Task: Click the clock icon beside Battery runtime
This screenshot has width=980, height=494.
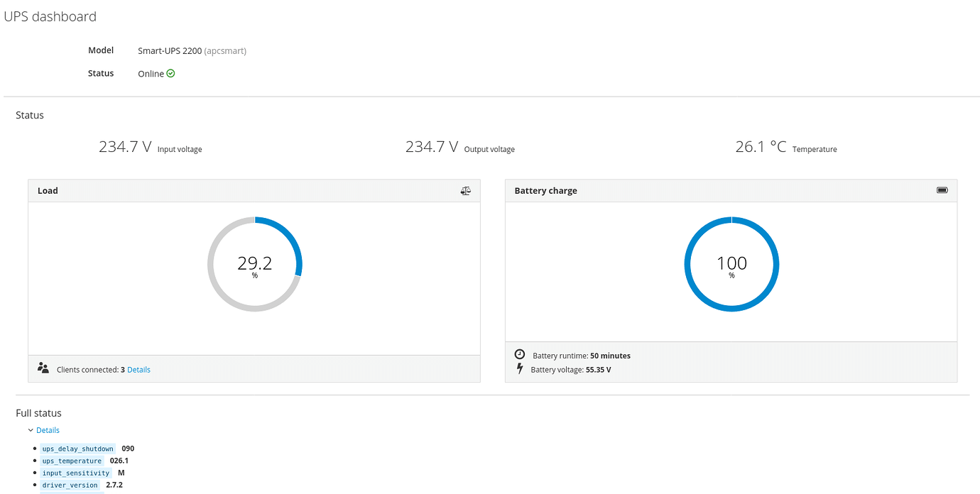Action: 519,353
